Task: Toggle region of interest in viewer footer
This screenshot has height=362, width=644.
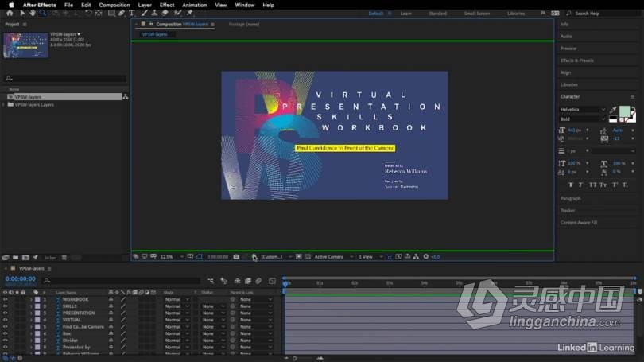Action: pyautogui.click(x=299, y=257)
